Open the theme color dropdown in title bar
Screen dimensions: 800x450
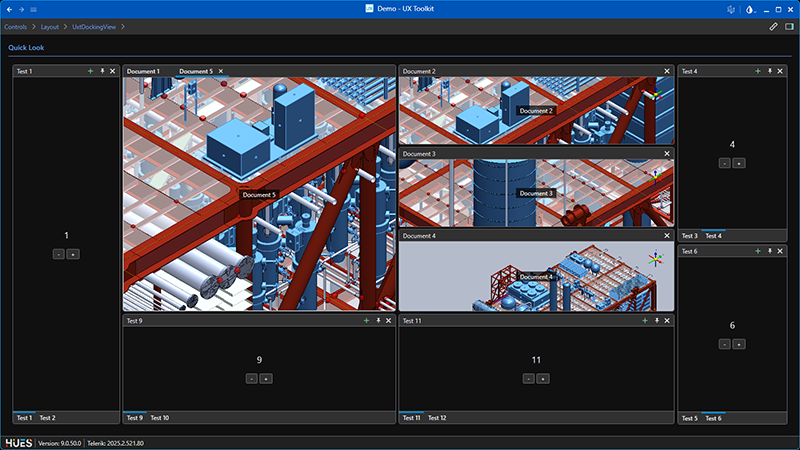tap(752, 9)
